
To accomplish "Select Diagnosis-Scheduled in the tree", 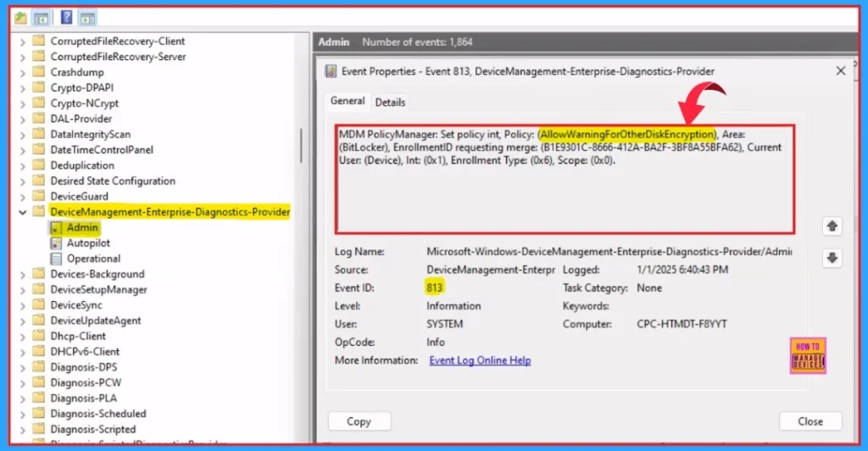I will point(98,414).
